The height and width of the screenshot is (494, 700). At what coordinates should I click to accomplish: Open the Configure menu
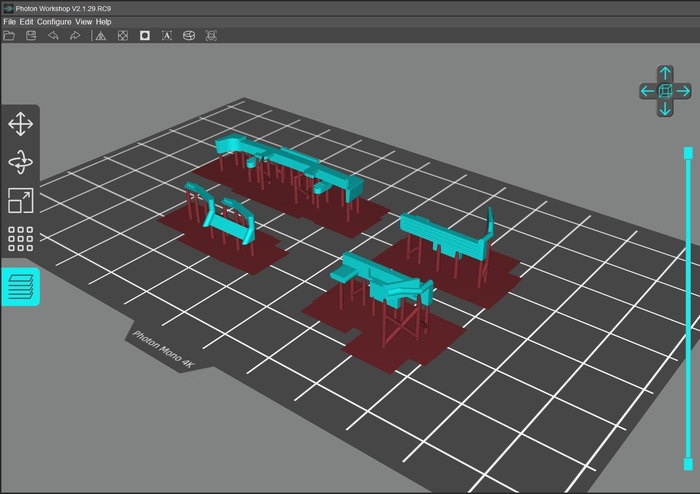(x=54, y=21)
